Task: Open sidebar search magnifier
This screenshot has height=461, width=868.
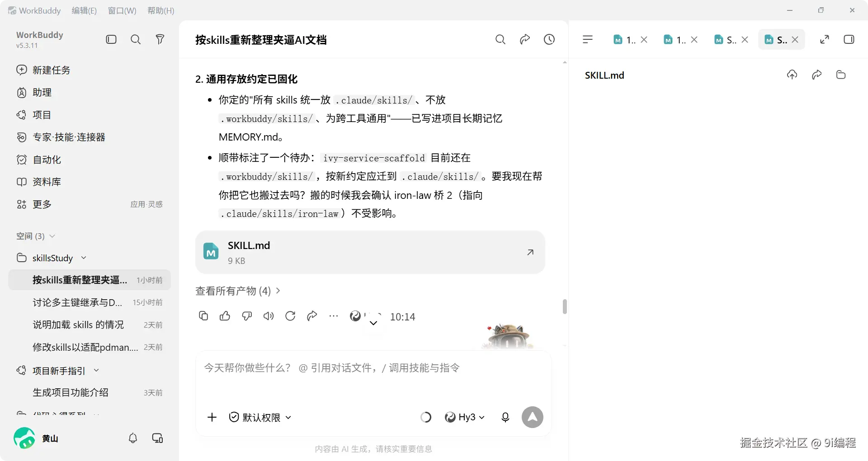Action: [x=136, y=40]
